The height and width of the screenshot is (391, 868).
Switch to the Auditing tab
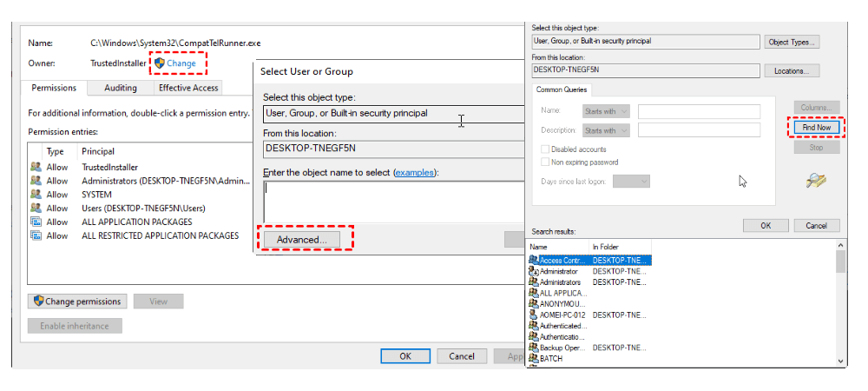pyautogui.click(x=121, y=88)
